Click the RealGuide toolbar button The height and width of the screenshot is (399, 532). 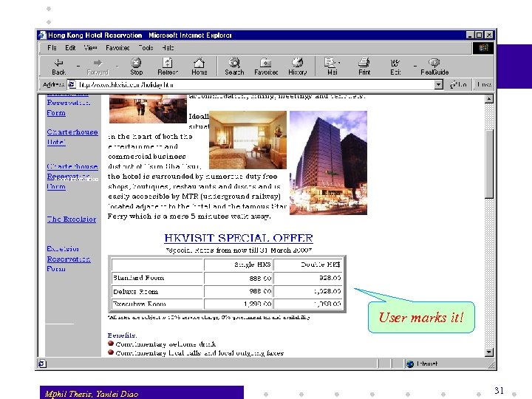(434, 66)
